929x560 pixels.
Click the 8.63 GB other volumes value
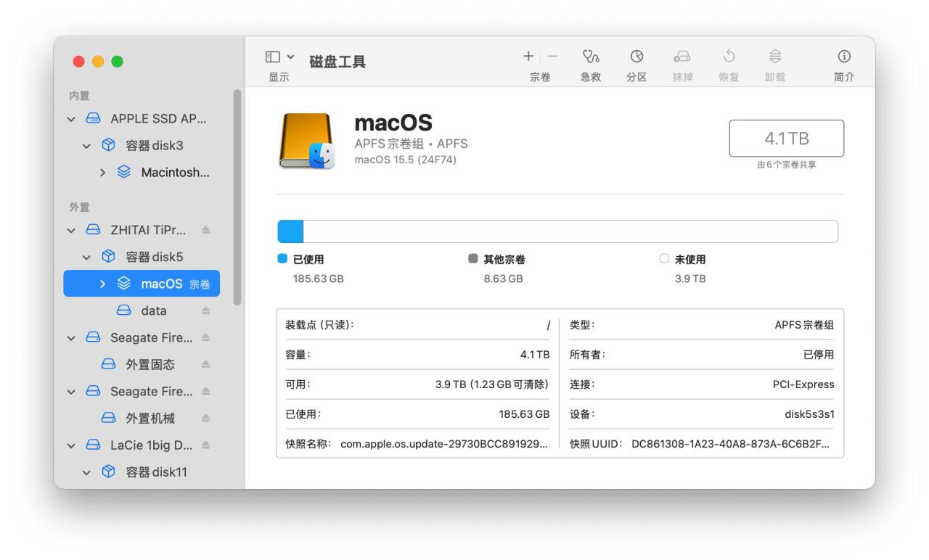[503, 279]
